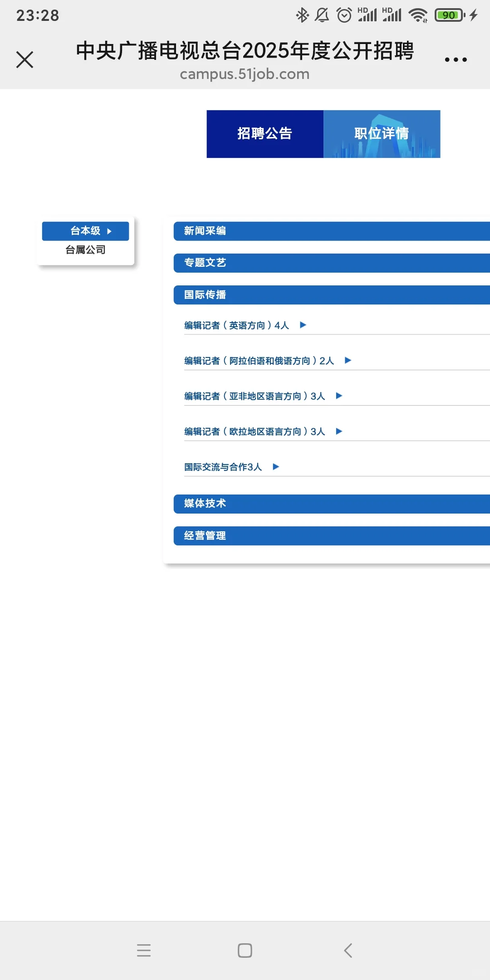
Task: Open 编辑记者（英语方向）4人 job
Action: 236,325
